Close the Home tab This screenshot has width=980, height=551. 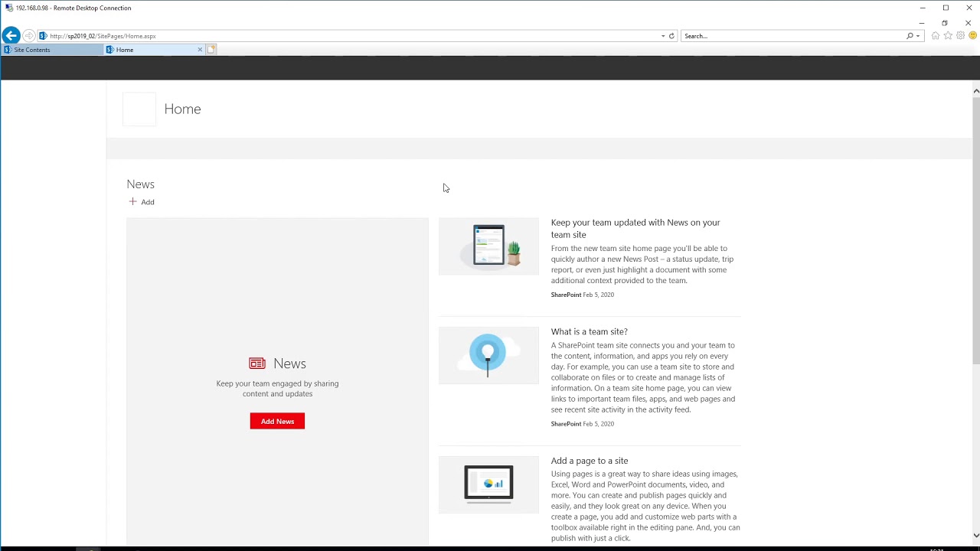(x=200, y=50)
